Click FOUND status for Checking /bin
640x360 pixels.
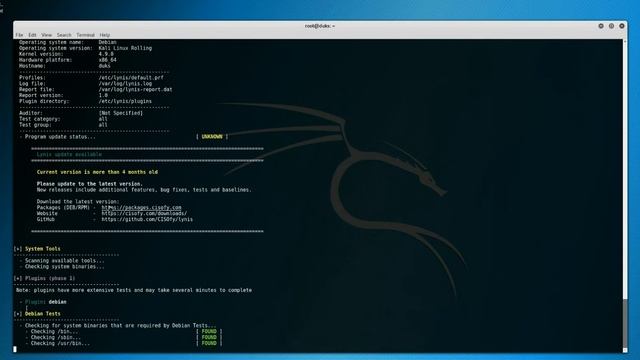[x=209, y=331]
